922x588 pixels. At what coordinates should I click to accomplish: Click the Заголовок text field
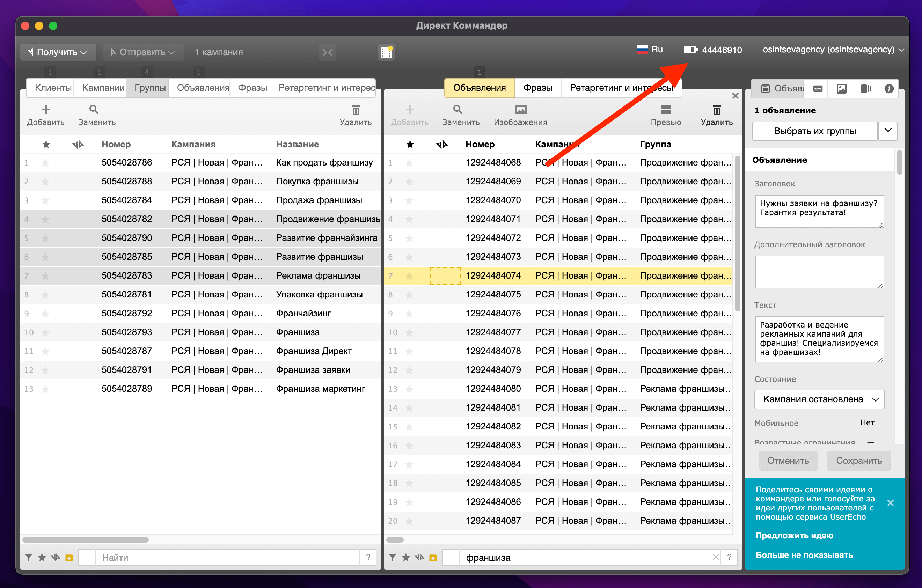pos(819,211)
